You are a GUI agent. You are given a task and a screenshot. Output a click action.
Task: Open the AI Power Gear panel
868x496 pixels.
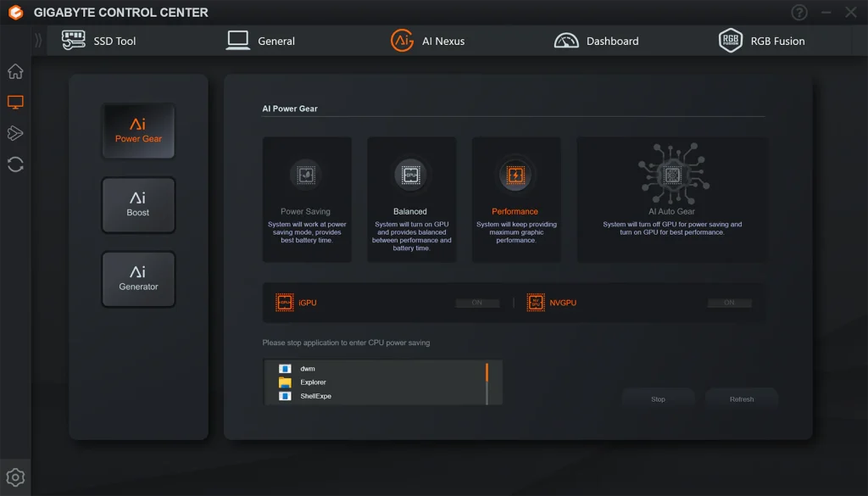(138, 131)
